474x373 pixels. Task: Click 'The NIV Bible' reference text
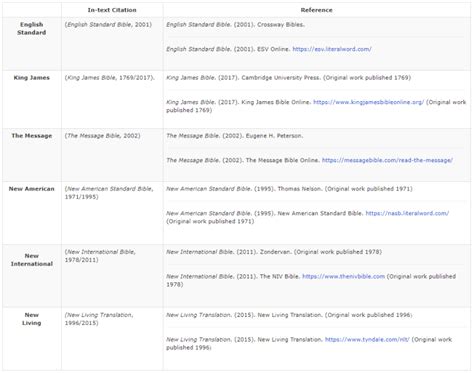[x=280, y=276]
